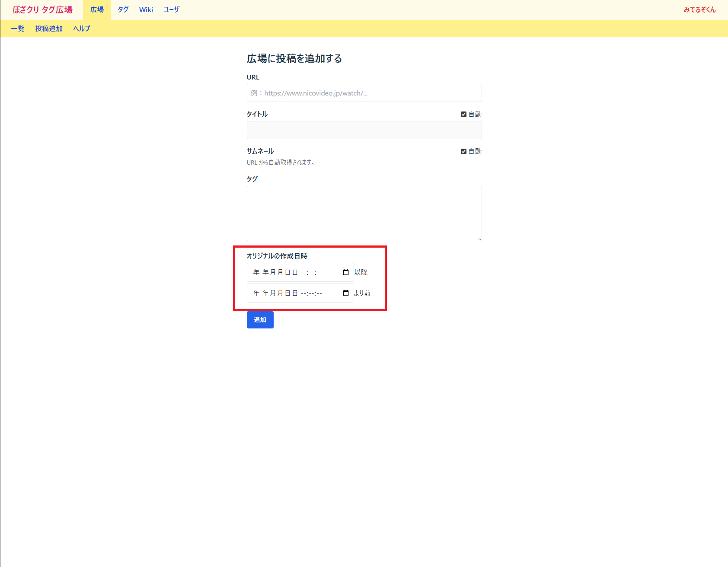Open the ユーザ tab
This screenshot has width=728, height=567.
172,10
